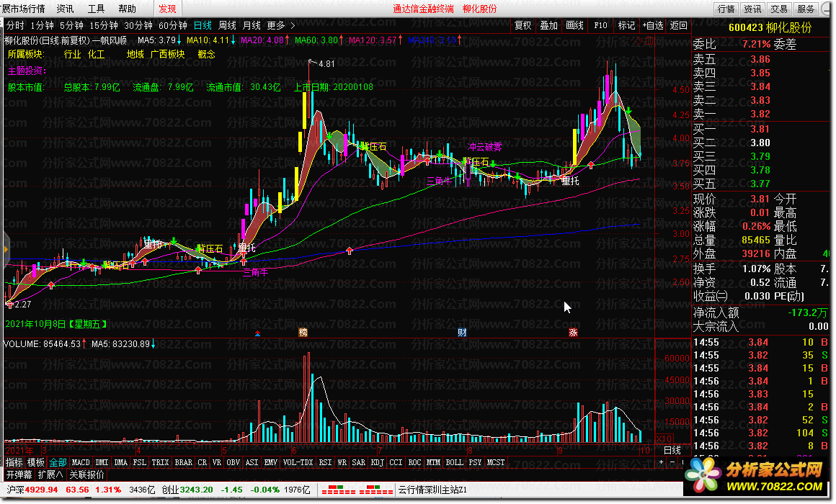Select the MCST indicator tab
Image resolution: width=836 pixels, height=504 pixels.
point(496,462)
